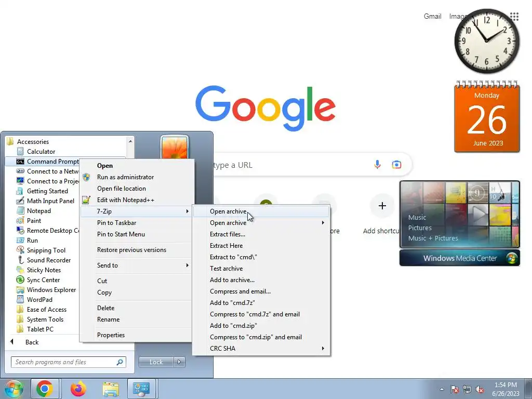
Task: Click the magnifier in Start search box
Action: pos(119,362)
